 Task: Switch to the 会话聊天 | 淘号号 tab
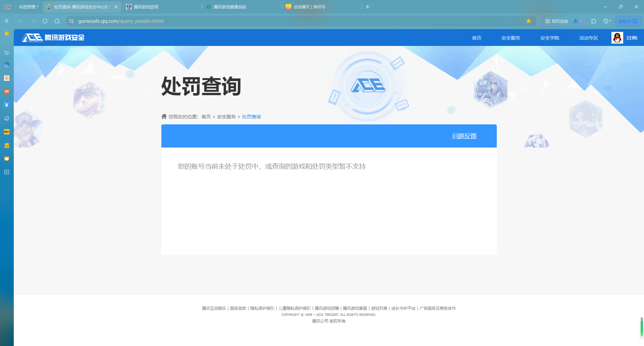(322, 7)
